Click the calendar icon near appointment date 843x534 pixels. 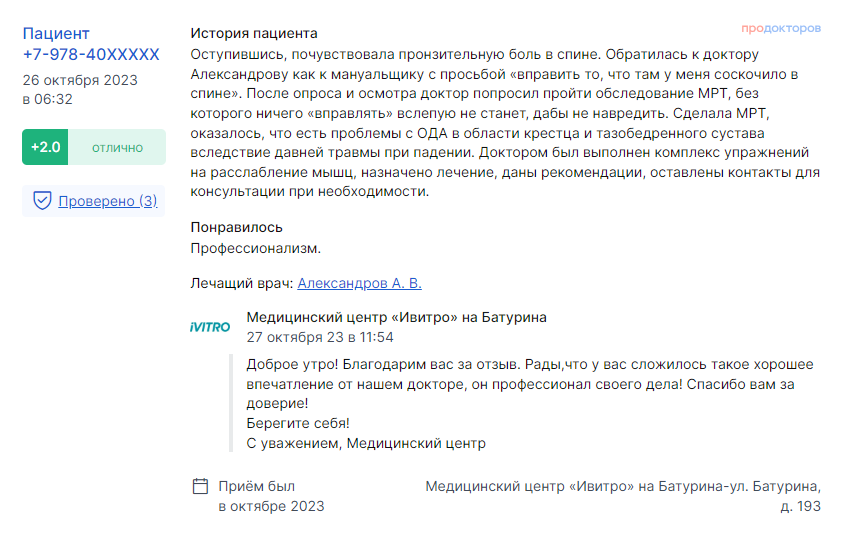click(x=200, y=487)
